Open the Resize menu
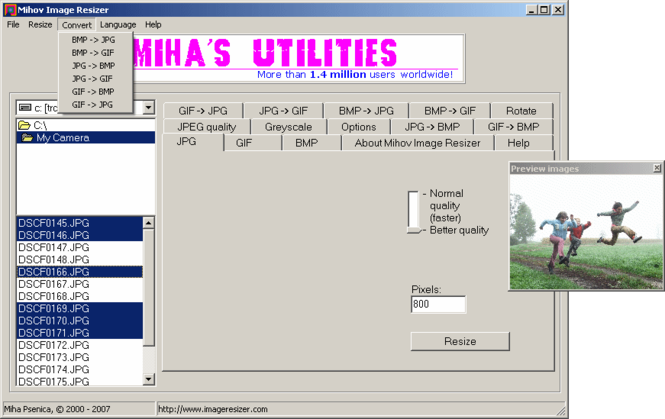 point(40,25)
